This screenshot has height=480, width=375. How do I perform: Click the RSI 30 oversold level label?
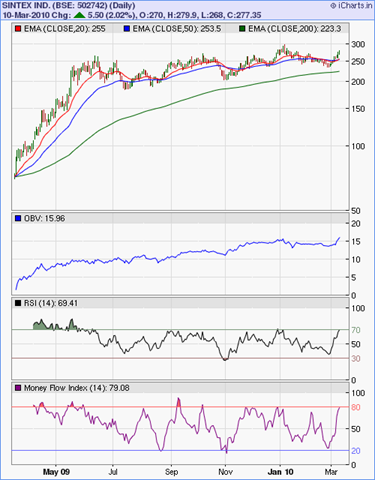[356, 359]
